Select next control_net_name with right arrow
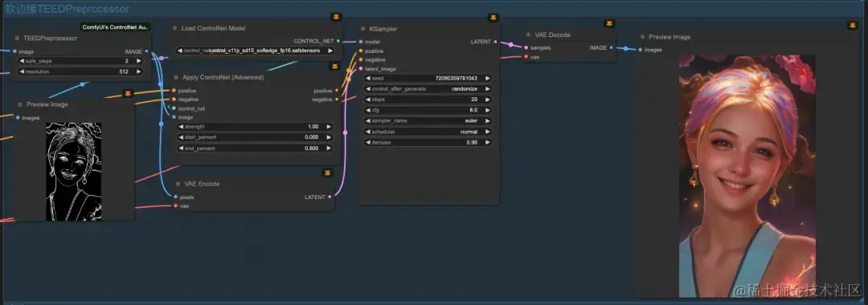The image size is (868, 305). point(330,51)
